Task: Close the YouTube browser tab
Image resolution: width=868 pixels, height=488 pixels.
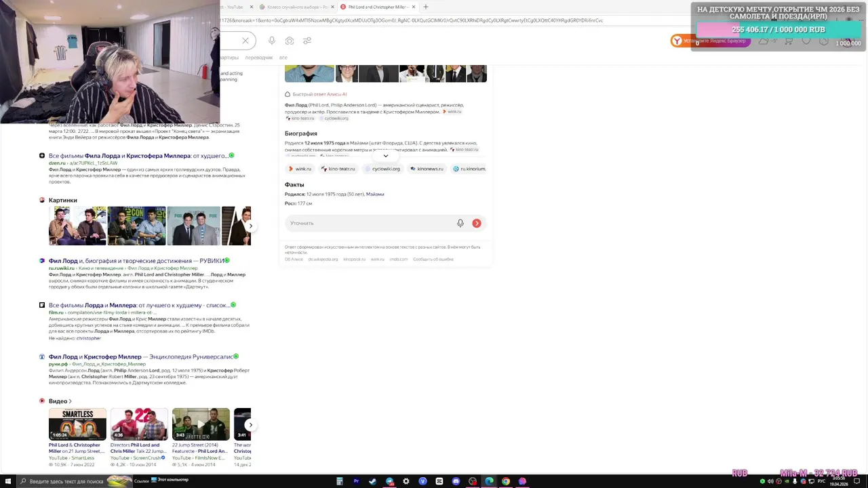Action: tap(252, 7)
